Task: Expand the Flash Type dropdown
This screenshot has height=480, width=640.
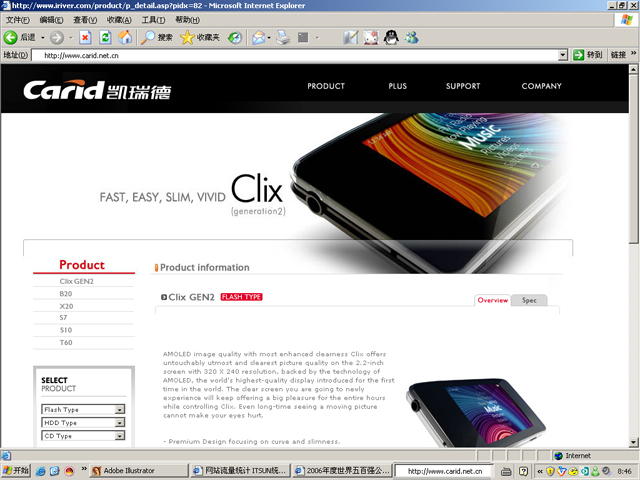Action: 120,409
